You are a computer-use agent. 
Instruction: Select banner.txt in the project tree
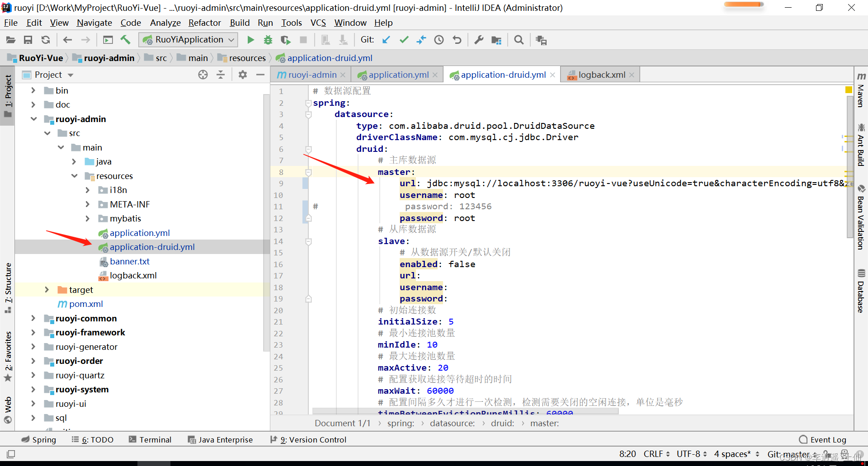[x=129, y=261]
